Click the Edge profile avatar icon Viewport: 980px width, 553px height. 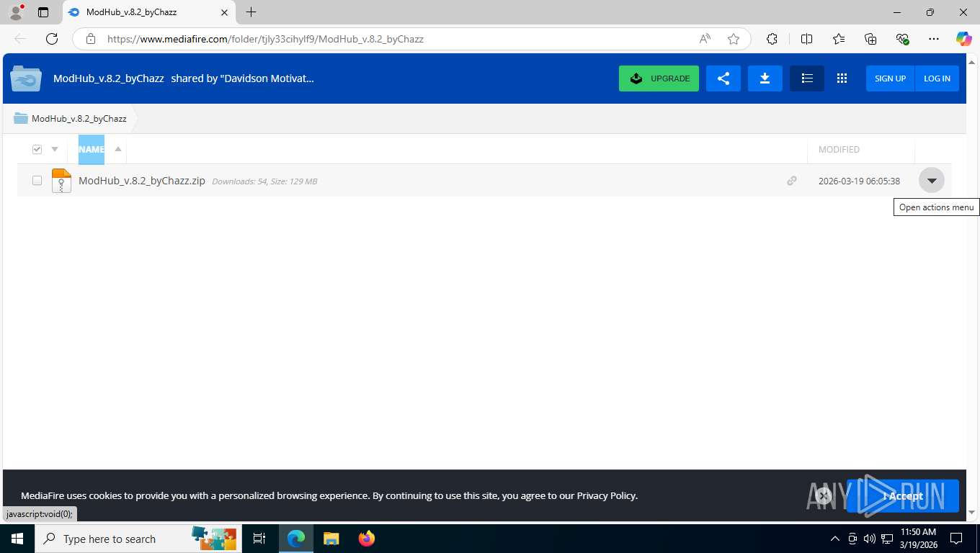(x=16, y=12)
